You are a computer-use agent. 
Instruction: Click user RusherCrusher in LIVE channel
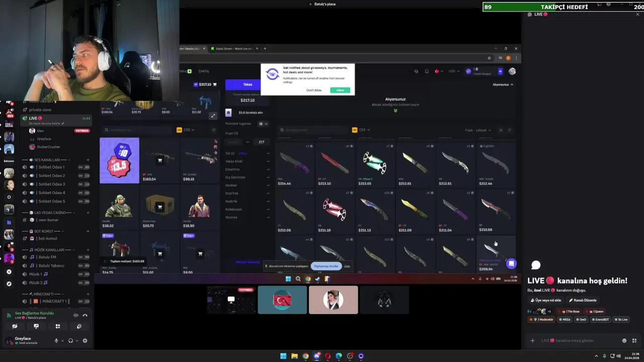point(48,147)
